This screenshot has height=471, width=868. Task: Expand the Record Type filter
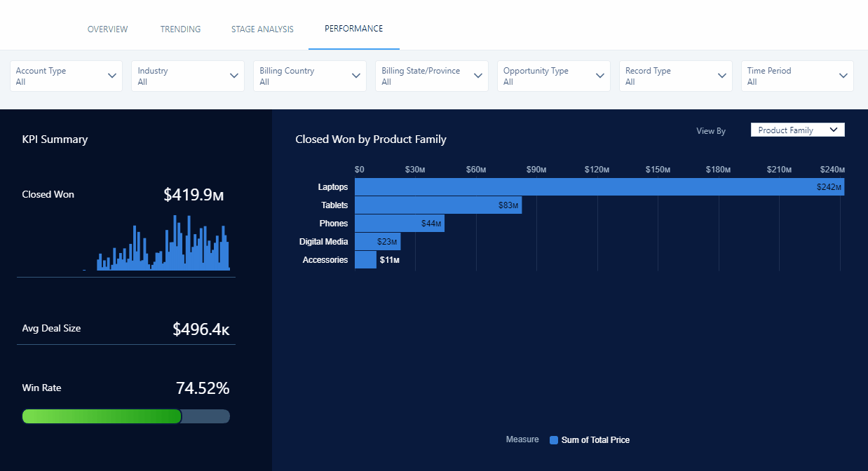[675, 76]
